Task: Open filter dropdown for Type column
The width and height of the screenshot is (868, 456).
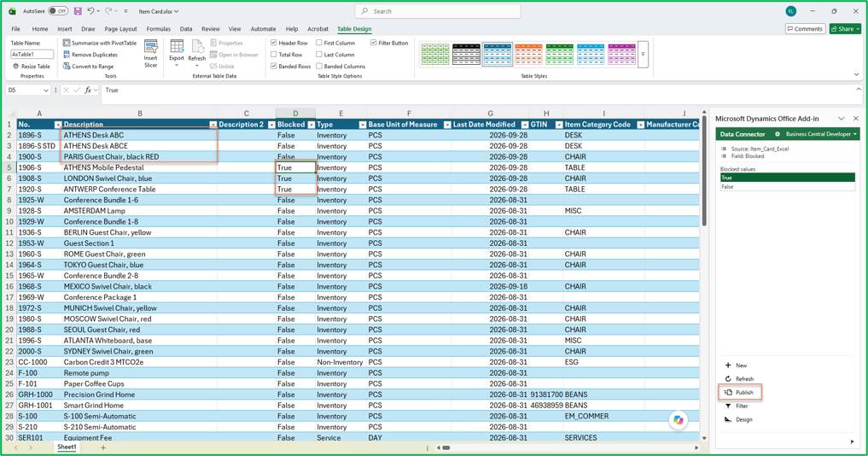Action: (x=362, y=125)
